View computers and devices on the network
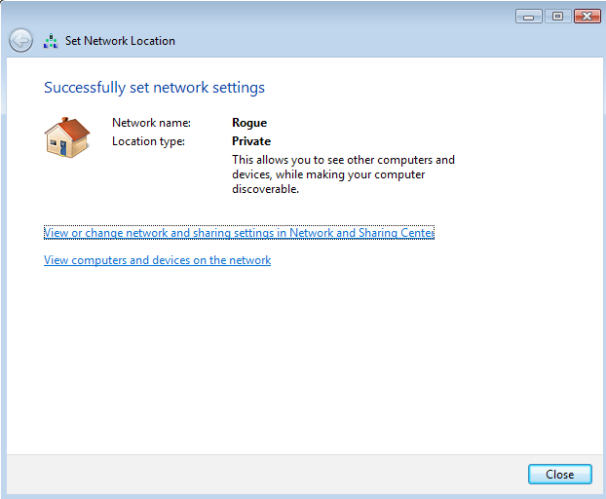The image size is (606, 499). point(157,260)
